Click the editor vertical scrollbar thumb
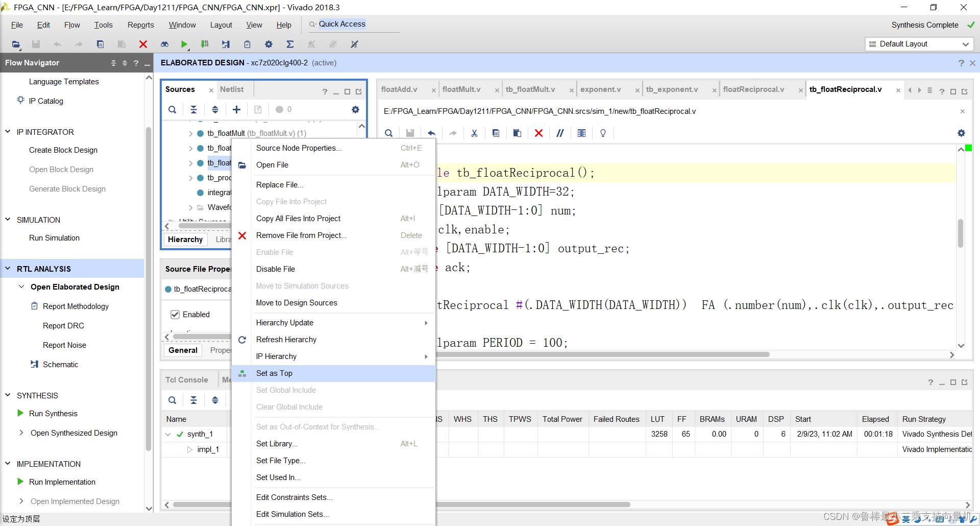The width and height of the screenshot is (980, 526). [961, 233]
